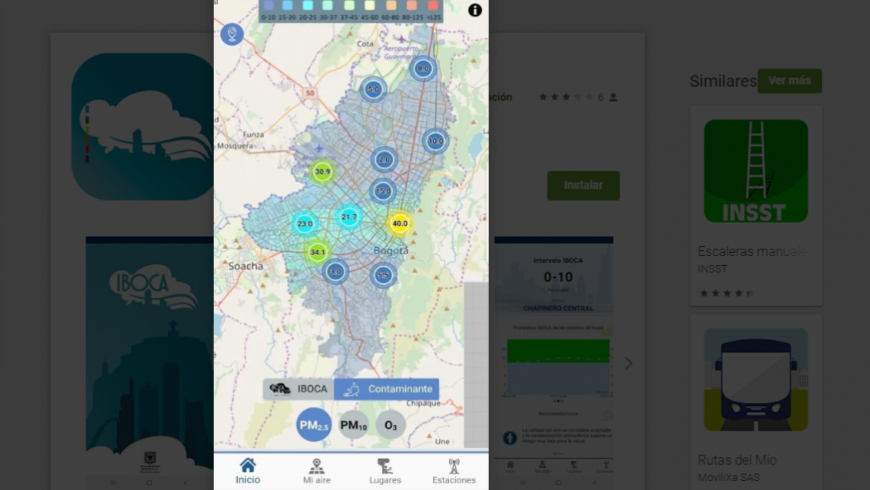
Task: Select the station marker showing 10.0
Action: tap(436, 141)
